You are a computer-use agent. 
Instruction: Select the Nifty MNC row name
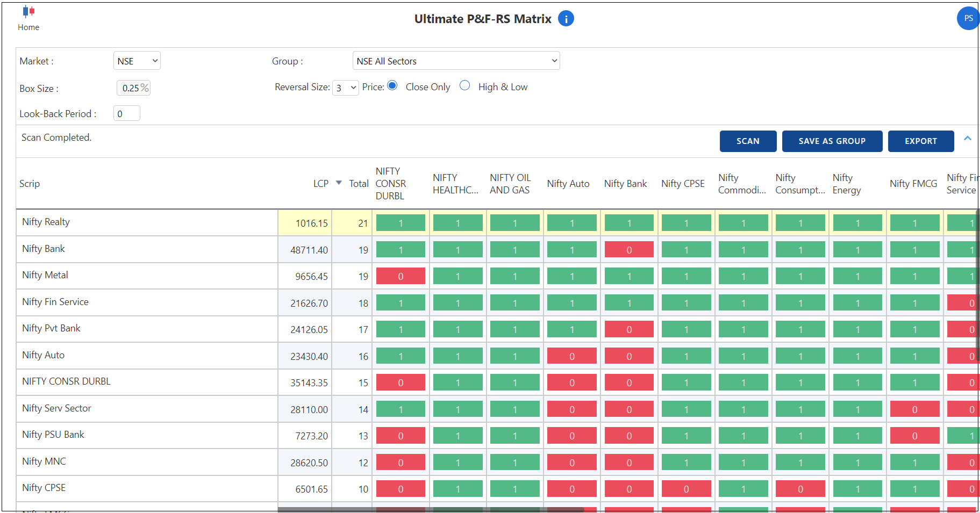pyautogui.click(x=44, y=461)
